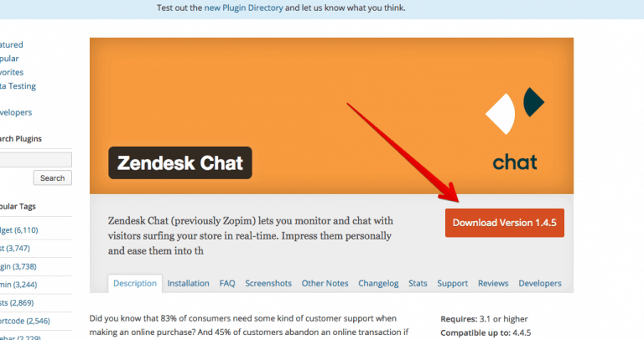Screen dimensions: 644x340
Task: Focus the Search Plugins text field
Action: pyautogui.click(x=35, y=160)
